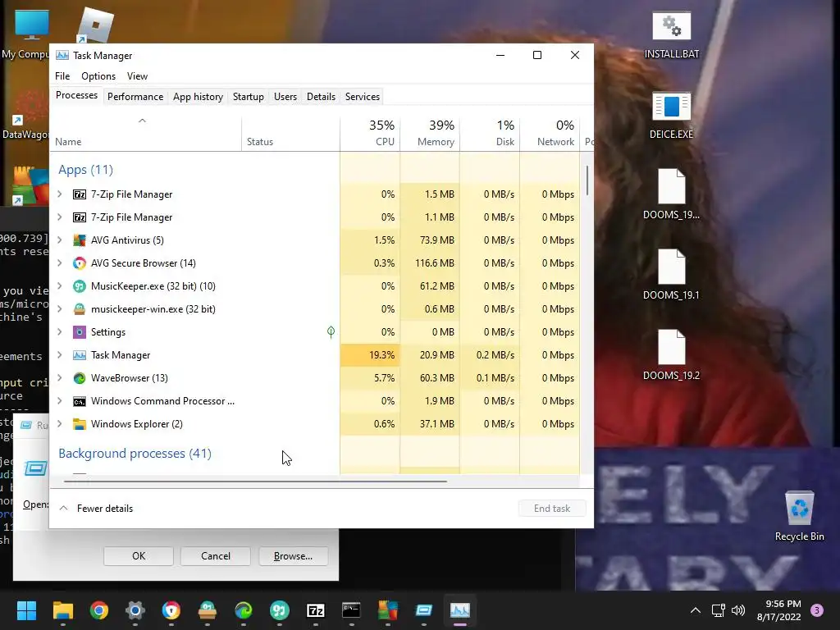Image resolution: width=840 pixels, height=630 pixels.
Task: Click OK in the Run dialog
Action: 139,556
